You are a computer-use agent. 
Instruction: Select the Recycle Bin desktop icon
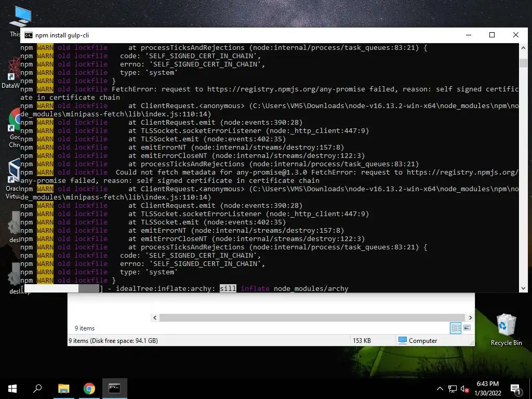[x=506, y=329]
